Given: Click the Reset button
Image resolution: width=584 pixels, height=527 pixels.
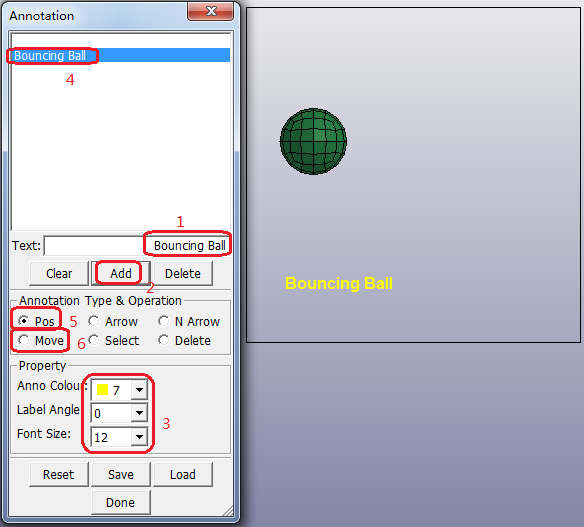Looking at the screenshot, I should (59, 474).
